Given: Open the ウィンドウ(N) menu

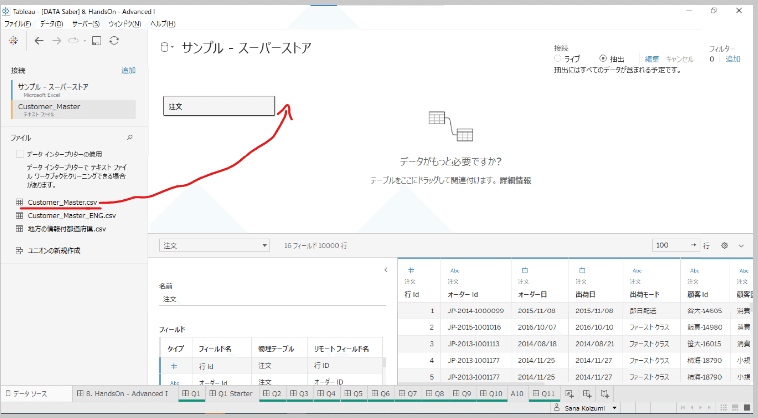Looking at the screenshot, I should pos(125,24).
